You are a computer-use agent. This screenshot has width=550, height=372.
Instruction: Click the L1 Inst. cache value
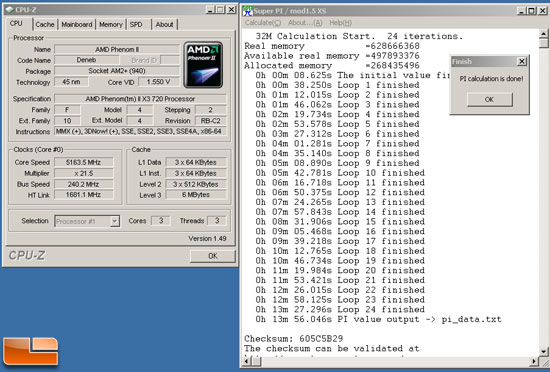tap(196, 173)
